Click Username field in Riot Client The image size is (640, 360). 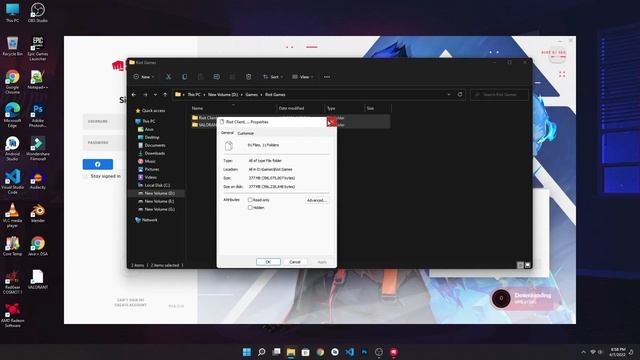tap(104, 122)
